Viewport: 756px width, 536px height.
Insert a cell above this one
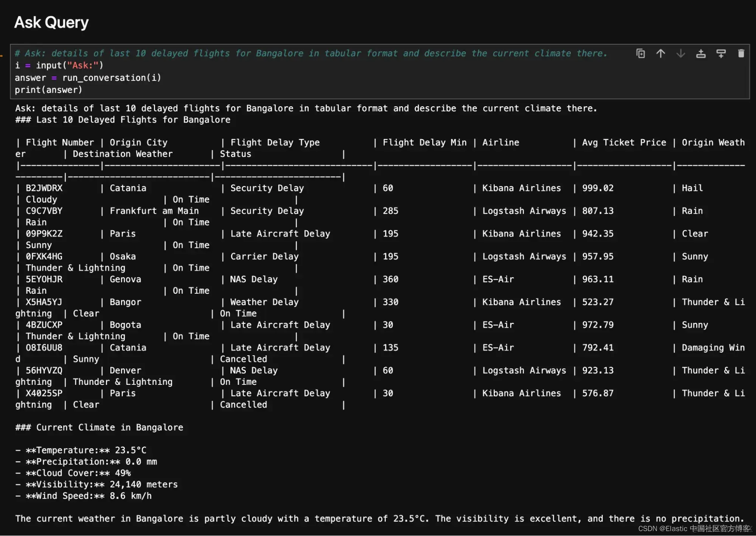[701, 54]
